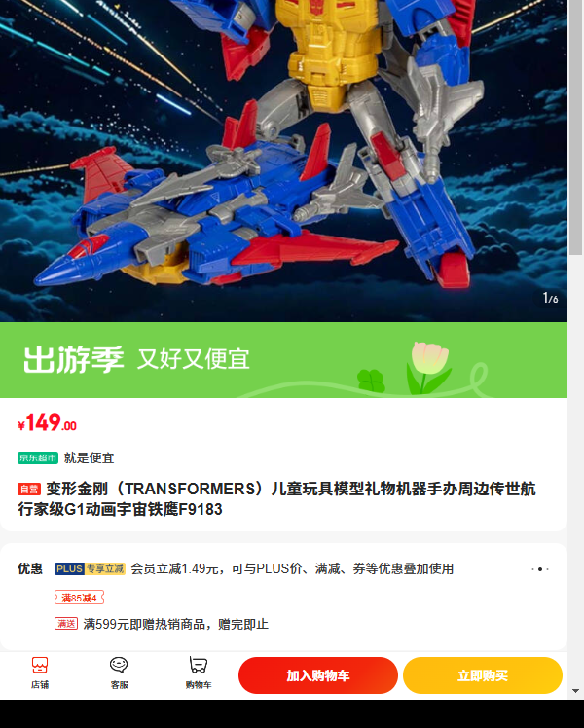Click the scrollbar down arrow
The image size is (584, 728).
point(575,691)
